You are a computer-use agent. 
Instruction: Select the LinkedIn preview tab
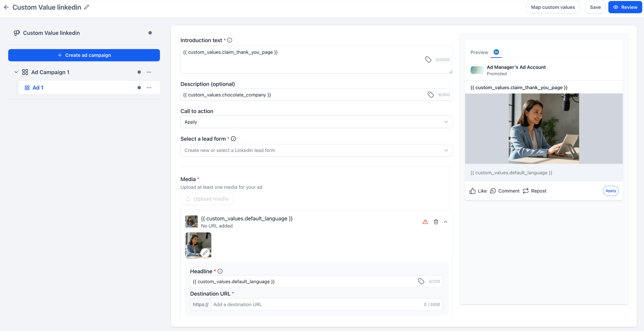[496, 52]
